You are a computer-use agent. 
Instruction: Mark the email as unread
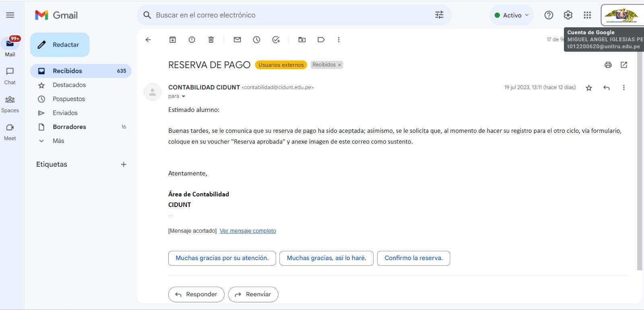[237, 39]
